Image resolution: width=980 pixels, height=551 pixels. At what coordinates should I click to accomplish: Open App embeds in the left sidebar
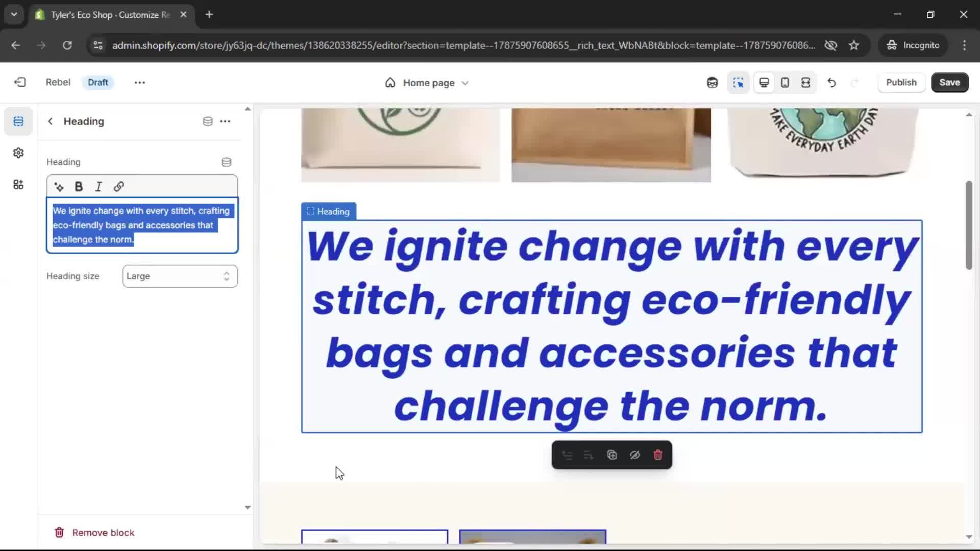tap(18, 185)
